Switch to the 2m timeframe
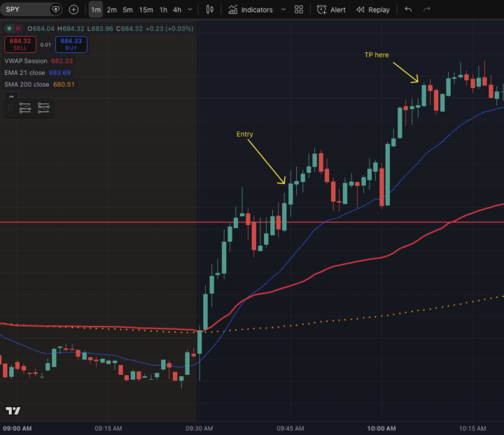Image resolution: width=504 pixels, height=435 pixels. coord(112,10)
